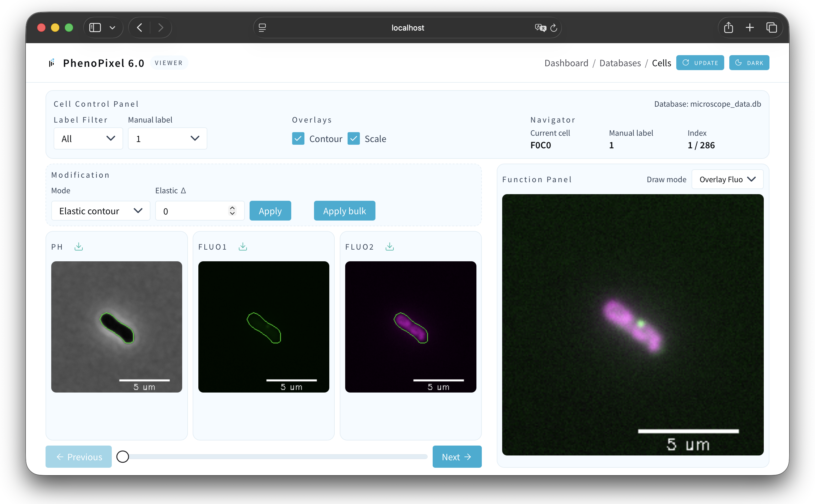Click the Apply bulk button
This screenshot has height=504, width=815.
click(x=344, y=211)
